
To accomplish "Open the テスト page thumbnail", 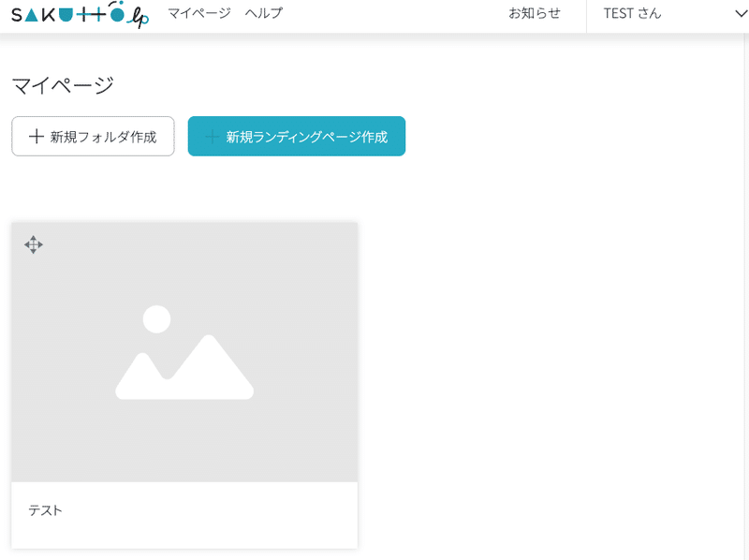I will click(184, 352).
